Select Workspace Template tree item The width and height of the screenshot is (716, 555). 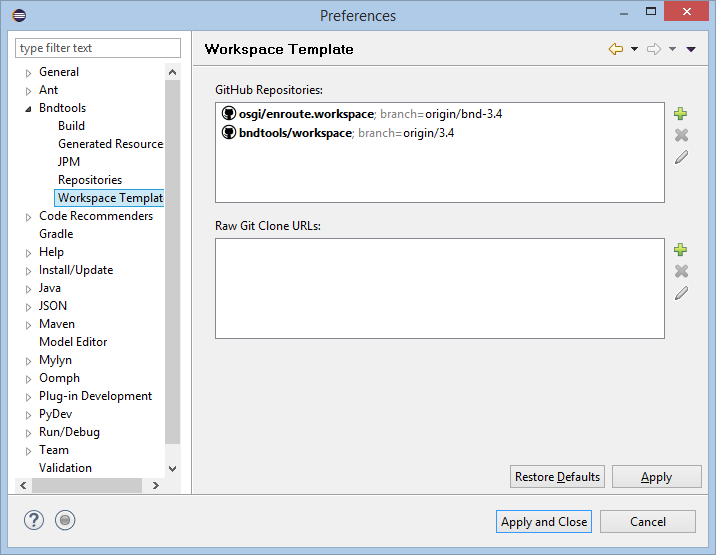coord(110,198)
